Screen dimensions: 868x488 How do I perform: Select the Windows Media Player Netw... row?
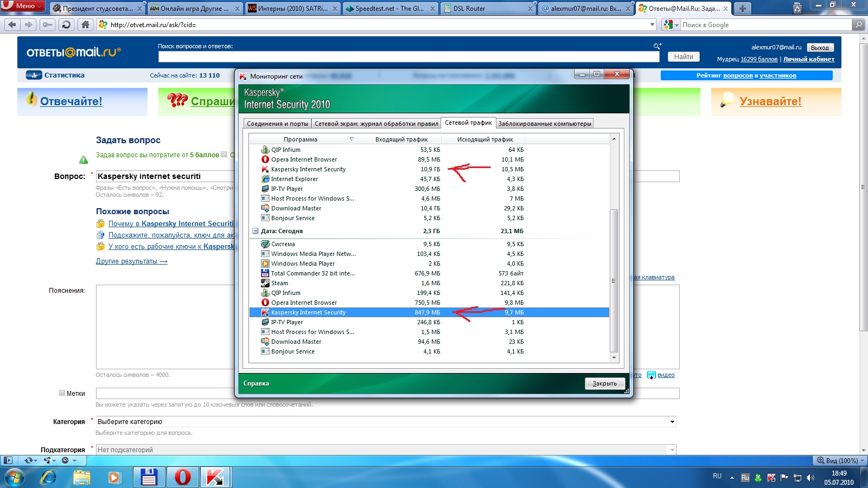(x=429, y=254)
